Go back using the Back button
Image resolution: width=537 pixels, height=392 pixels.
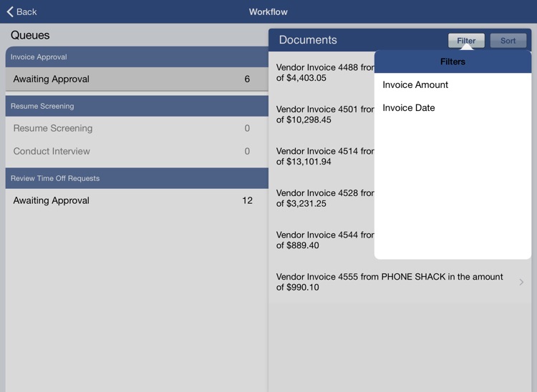[21, 11]
